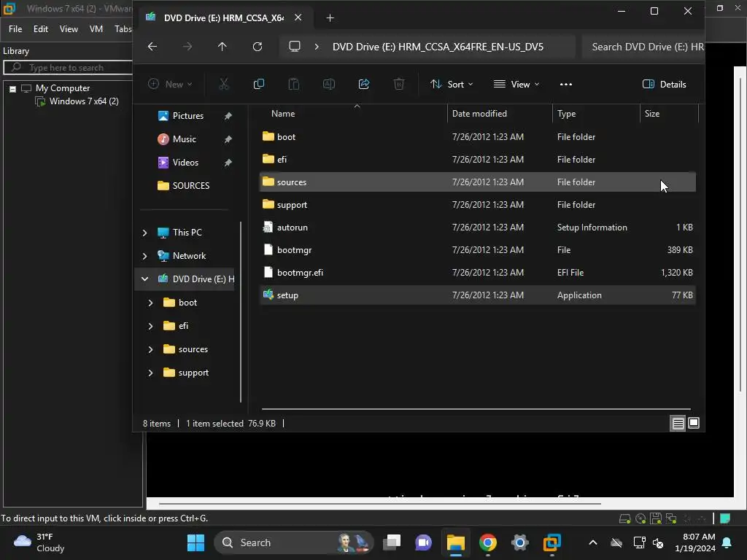The width and height of the screenshot is (747, 560).
Task: Click the forward navigation arrow
Action: pyautogui.click(x=187, y=46)
